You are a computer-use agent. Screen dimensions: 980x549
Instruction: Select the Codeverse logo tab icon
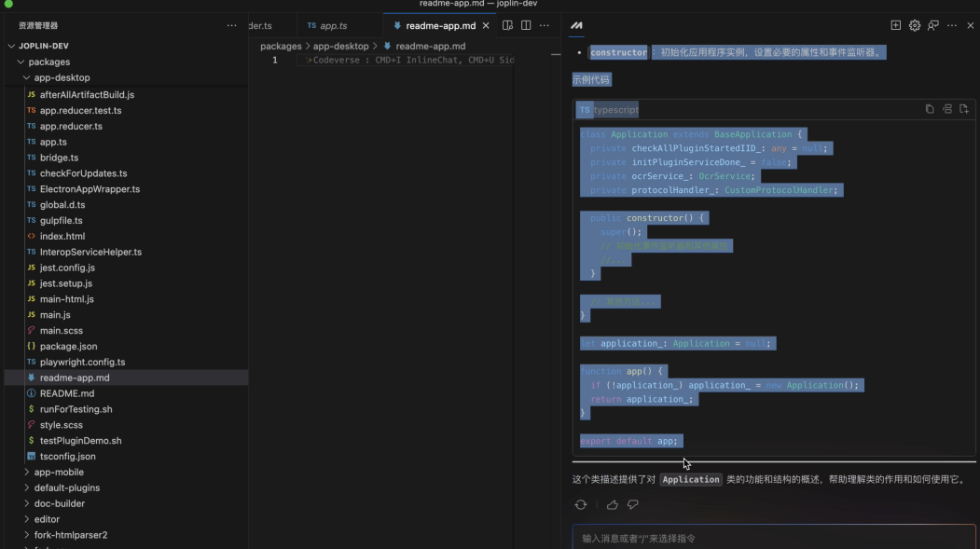click(576, 25)
